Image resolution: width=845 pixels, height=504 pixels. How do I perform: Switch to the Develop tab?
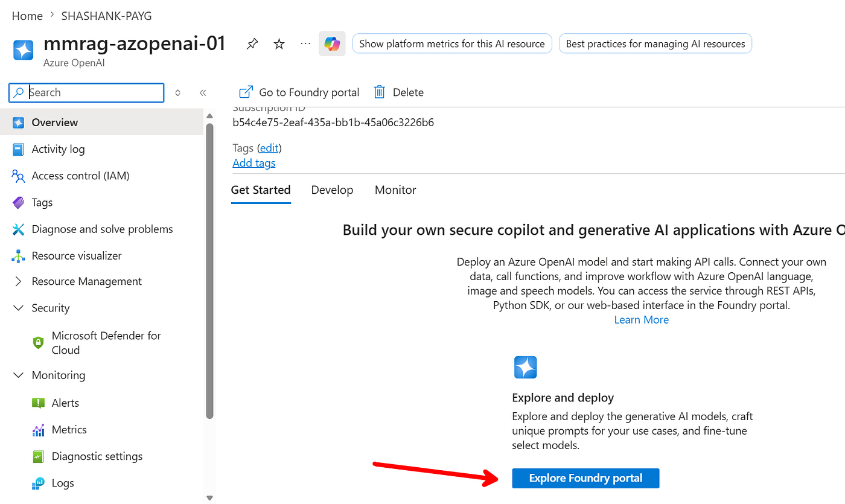332,190
